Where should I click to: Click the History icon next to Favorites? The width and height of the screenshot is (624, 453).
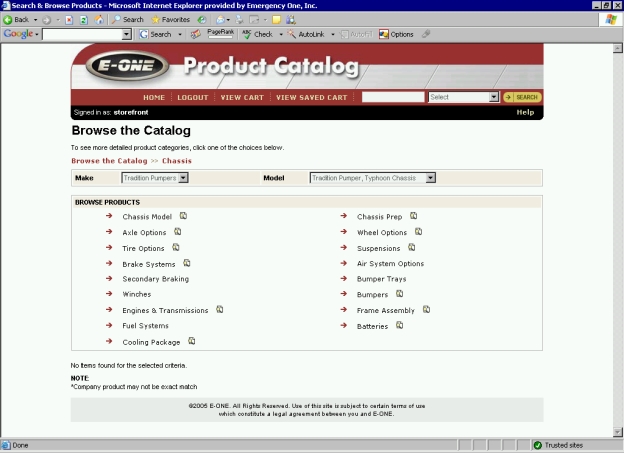[x=202, y=20]
